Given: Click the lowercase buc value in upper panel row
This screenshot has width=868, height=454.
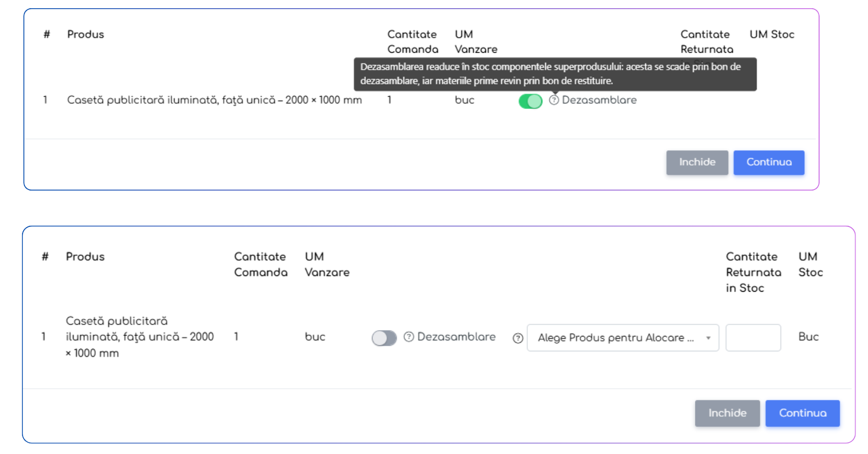Looking at the screenshot, I should pyautogui.click(x=464, y=100).
